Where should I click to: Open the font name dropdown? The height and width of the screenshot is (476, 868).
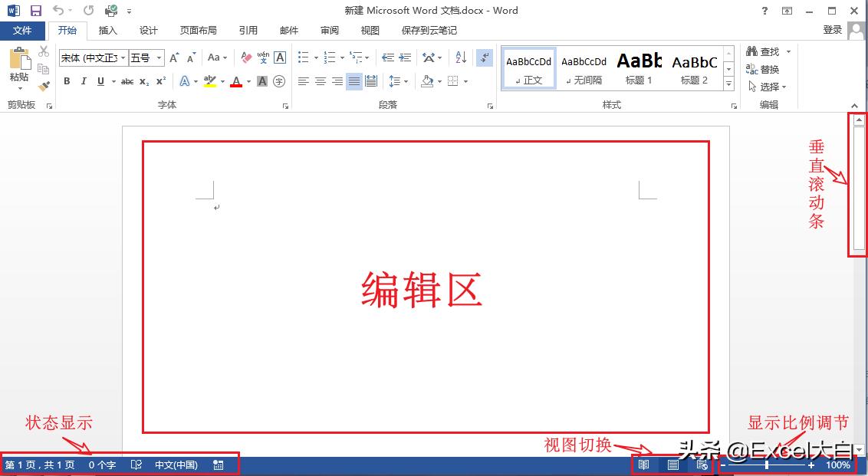123,57
